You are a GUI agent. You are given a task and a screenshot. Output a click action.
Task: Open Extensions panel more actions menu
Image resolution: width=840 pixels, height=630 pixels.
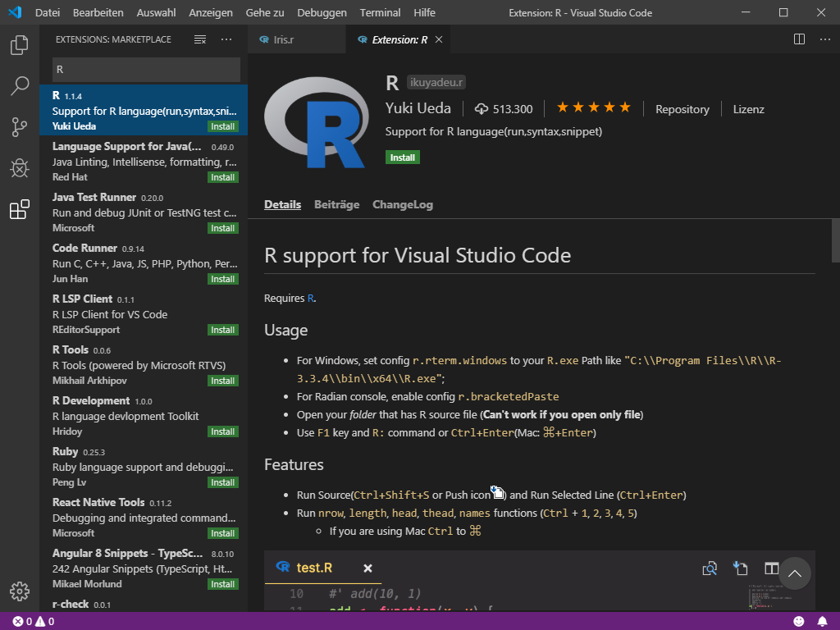[x=226, y=39]
